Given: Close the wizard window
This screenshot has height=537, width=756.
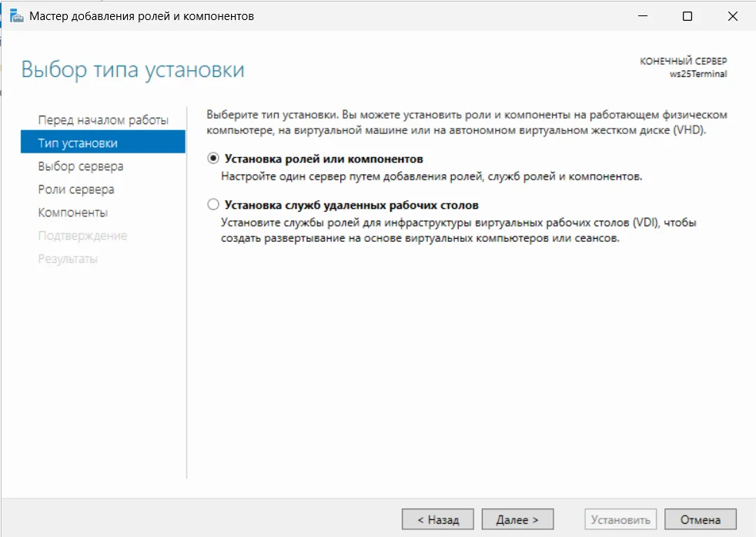Looking at the screenshot, I should [732, 16].
